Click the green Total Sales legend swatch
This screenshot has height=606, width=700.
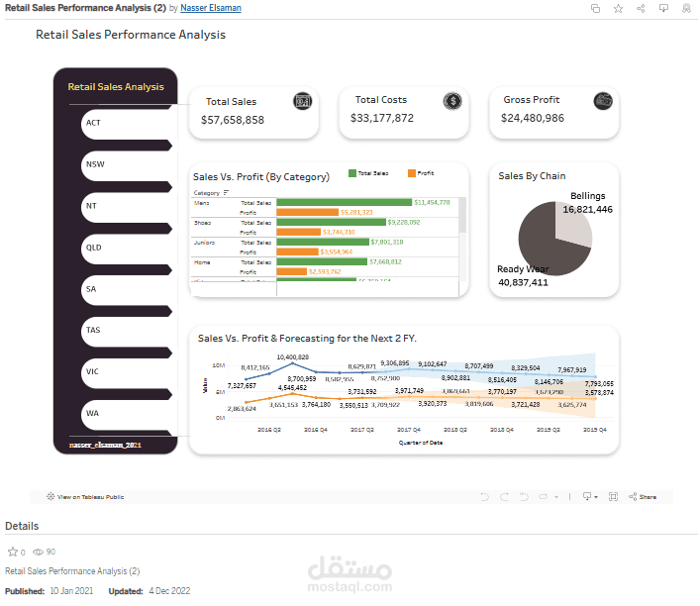point(352,173)
